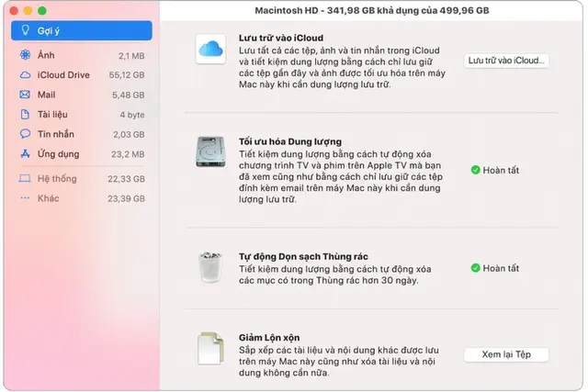Click the green full-screen window button

pos(42,10)
